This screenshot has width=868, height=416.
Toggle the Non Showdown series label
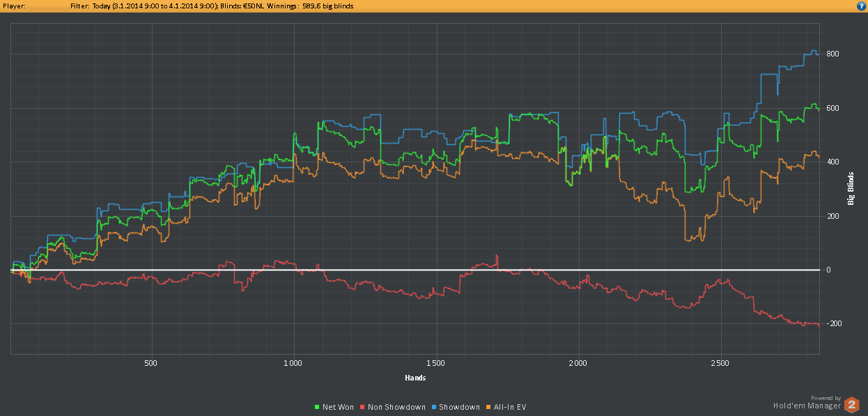[x=396, y=407]
